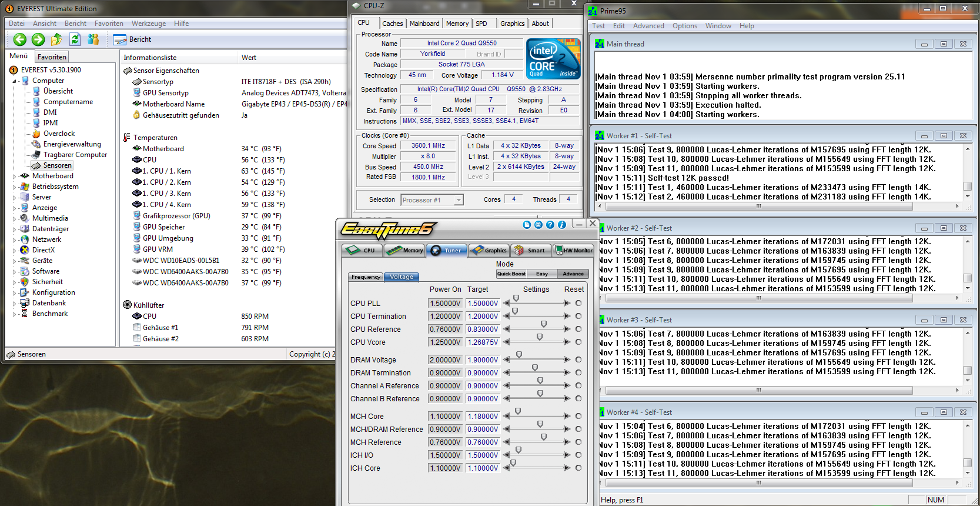Click the Refresh icon in EVEREST toolbar

tap(75, 39)
